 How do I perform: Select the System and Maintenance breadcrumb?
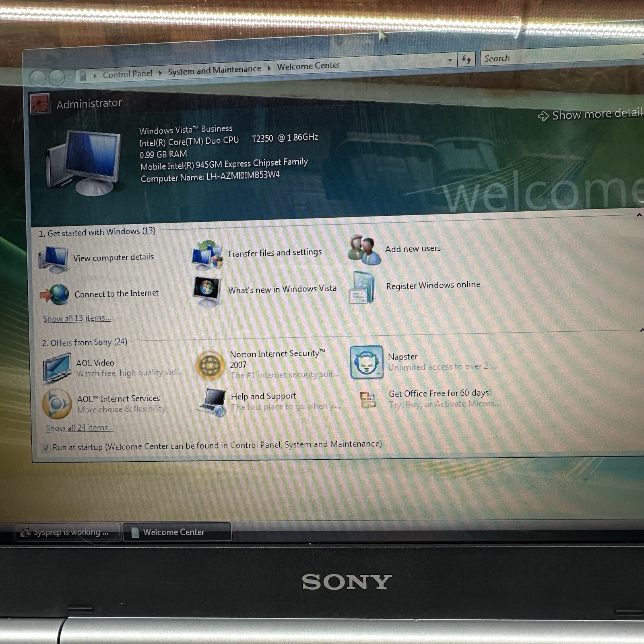click(214, 70)
